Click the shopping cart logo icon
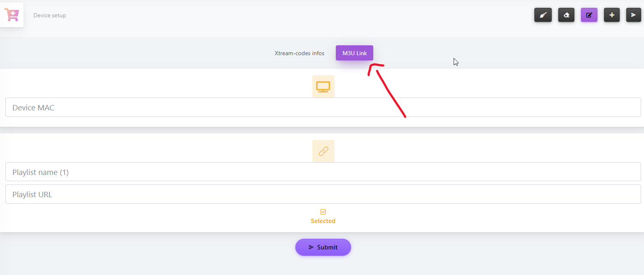 tap(12, 15)
